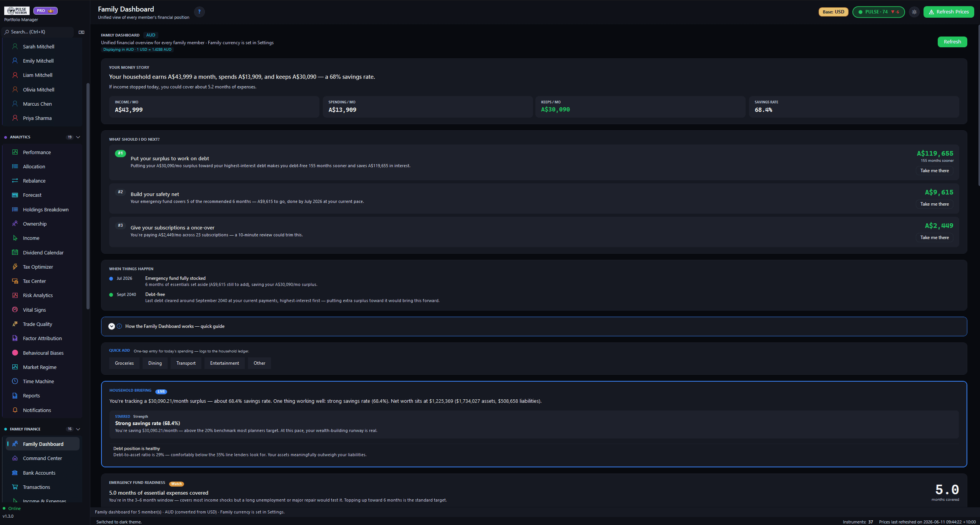
Task: Click Take me there for debt surplus
Action: click(x=934, y=171)
